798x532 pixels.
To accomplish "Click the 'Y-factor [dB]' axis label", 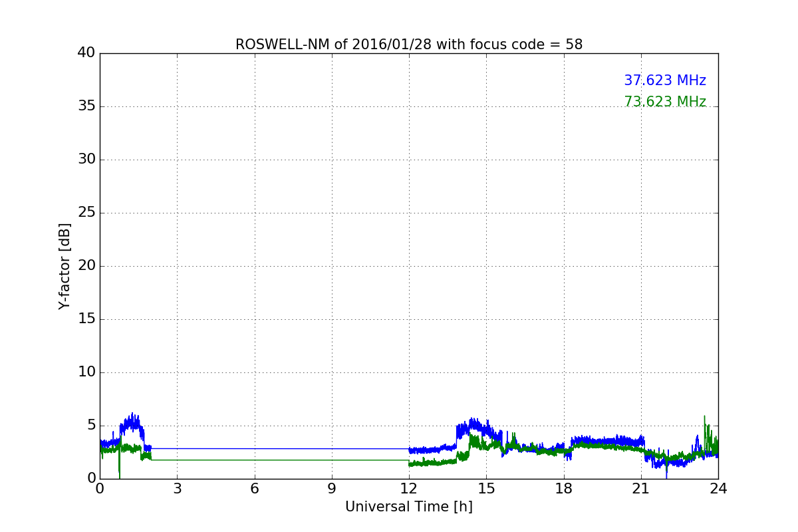I will click(x=65, y=266).
